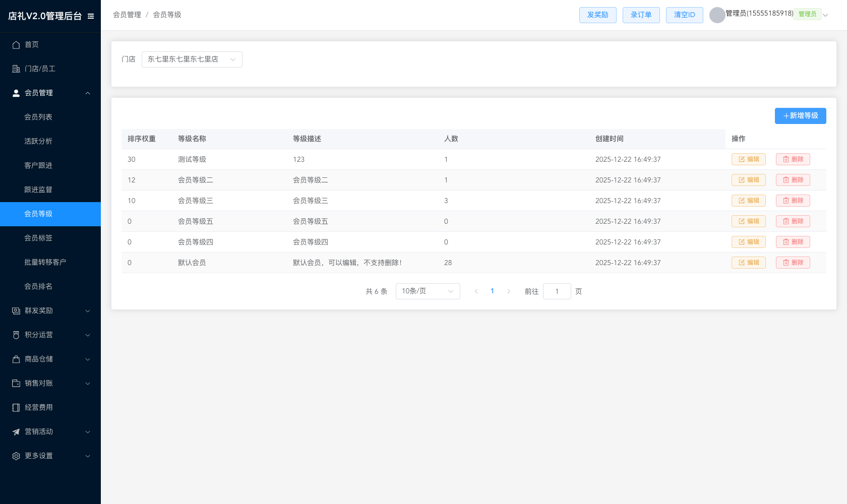Open 门店/员工 building icon

16,69
